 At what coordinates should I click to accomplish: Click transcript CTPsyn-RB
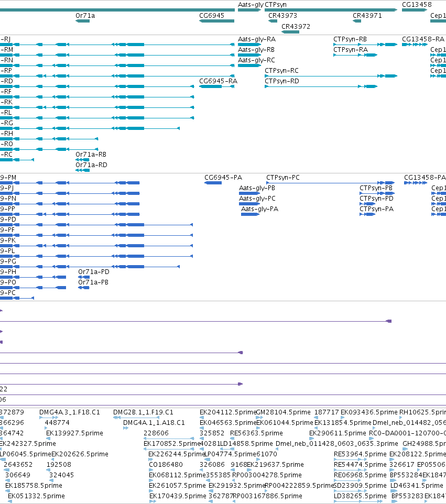(x=350, y=39)
